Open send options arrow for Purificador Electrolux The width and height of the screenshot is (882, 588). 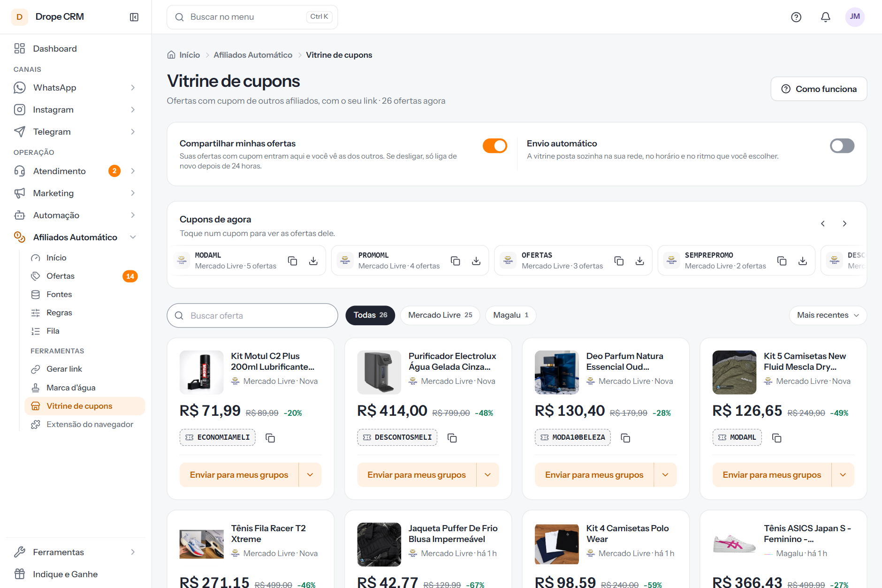[488, 475]
